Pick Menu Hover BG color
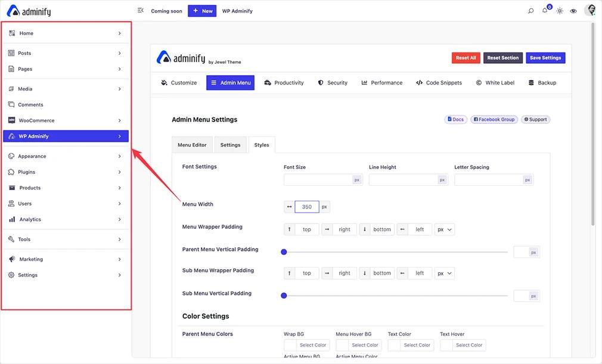 tap(359, 345)
